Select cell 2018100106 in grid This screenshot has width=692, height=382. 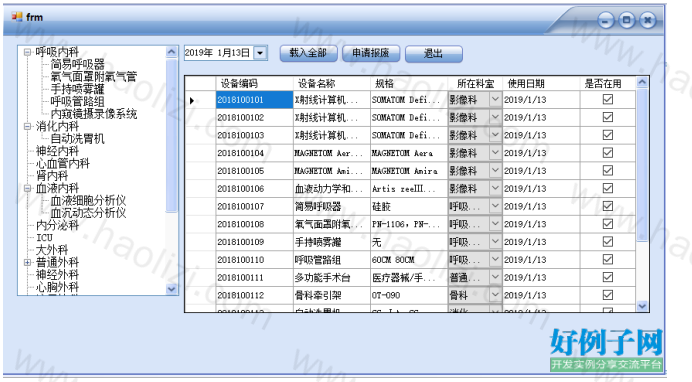[254, 188]
